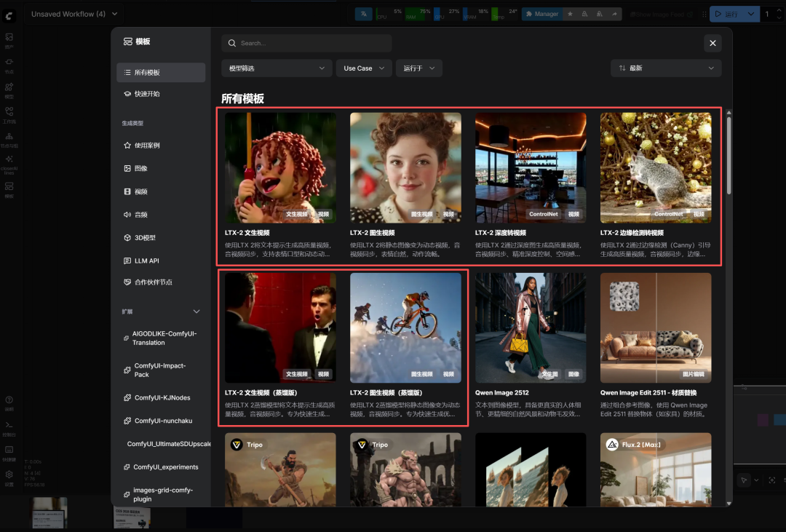
Task: Open the closerAI lines sidebar panel
Action: 9,164
